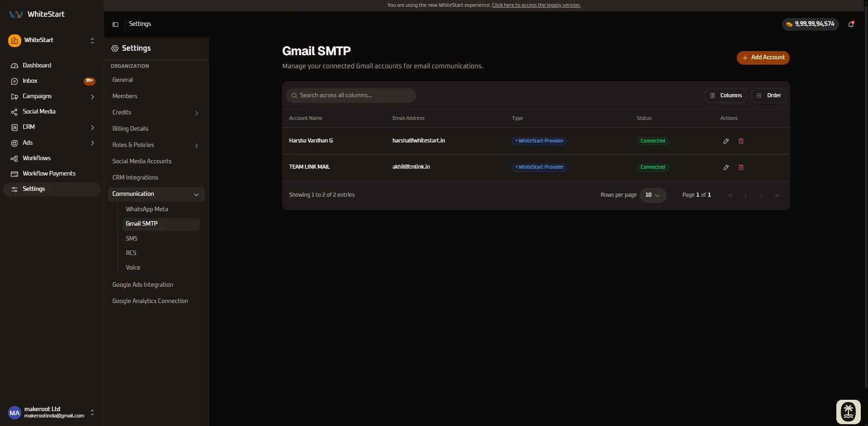This screenshot has width=868, height=426.
Task: Focus the search across all columns field
Action: tap(351, 95)
